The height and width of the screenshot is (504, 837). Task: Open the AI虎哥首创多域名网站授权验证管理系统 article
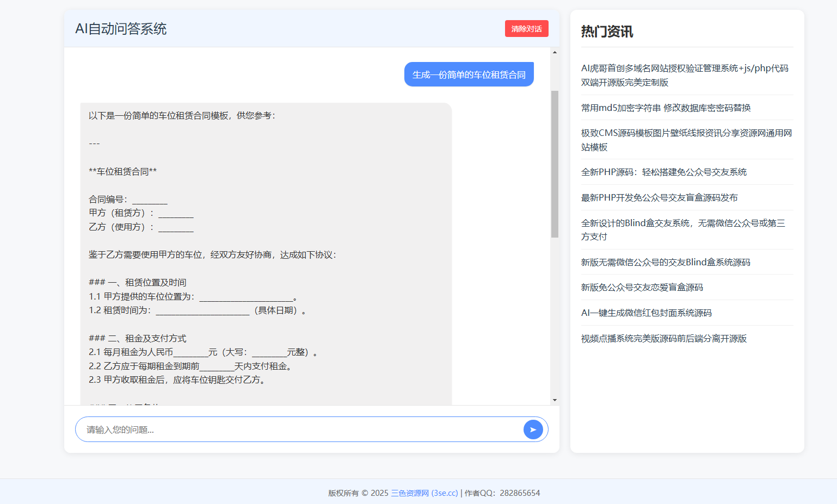pyautogui.click(x=685, y=75)
